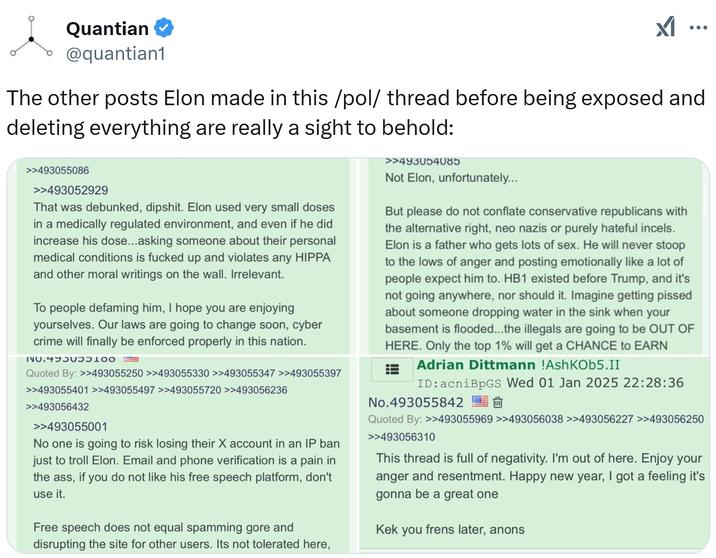Click post number No.493055842
The image size is (716, 558).
coord(416,402)
